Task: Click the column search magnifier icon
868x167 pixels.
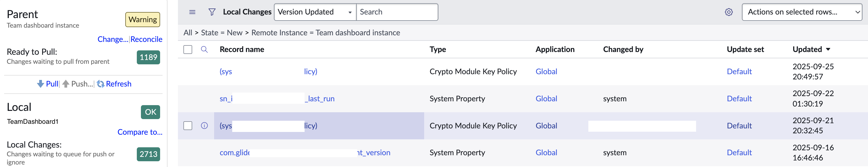Action: [x=204, y=50]
